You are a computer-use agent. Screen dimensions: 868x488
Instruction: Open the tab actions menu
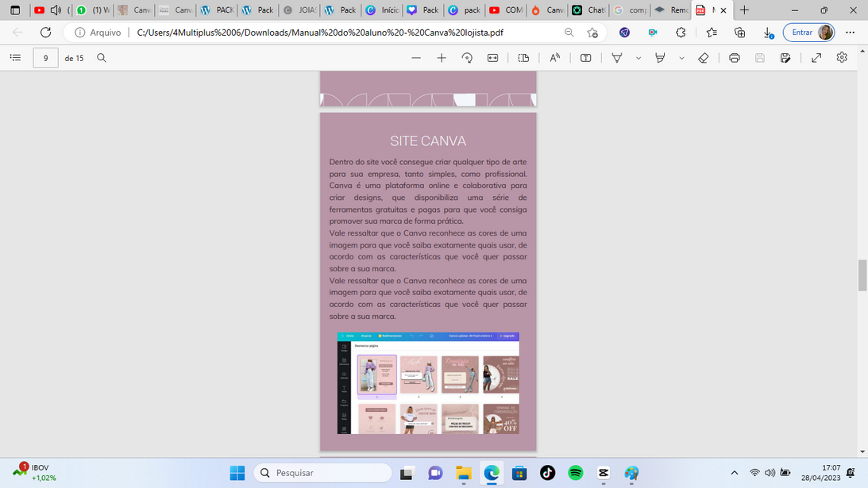pos(15,10)
